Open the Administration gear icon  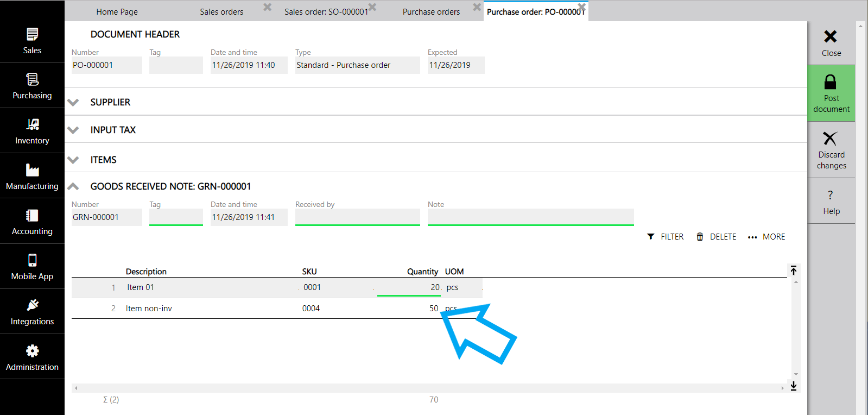pos(32,351)
